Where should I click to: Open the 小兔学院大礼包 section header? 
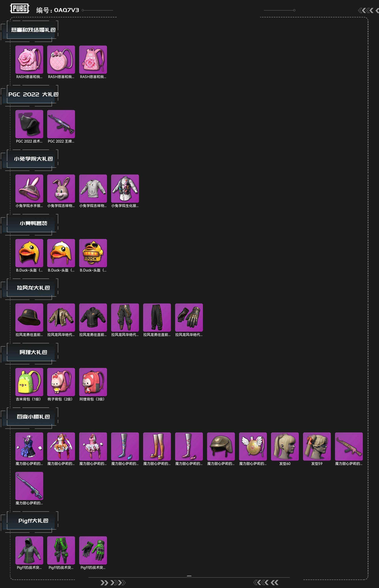[33, 159]
